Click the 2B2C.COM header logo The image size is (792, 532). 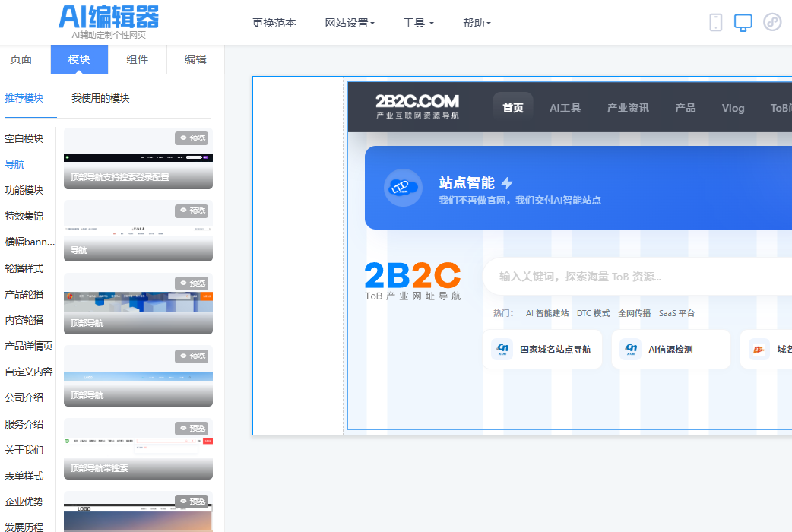pos(417,106)
